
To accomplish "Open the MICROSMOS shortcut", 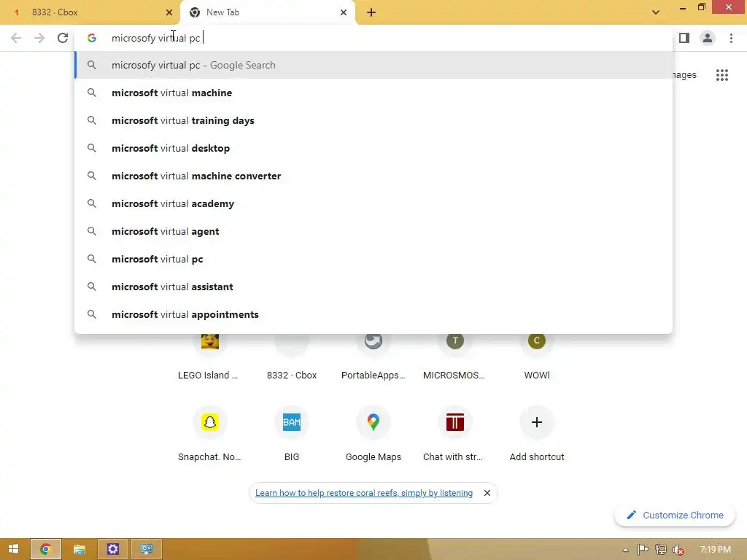I will 455,357.
